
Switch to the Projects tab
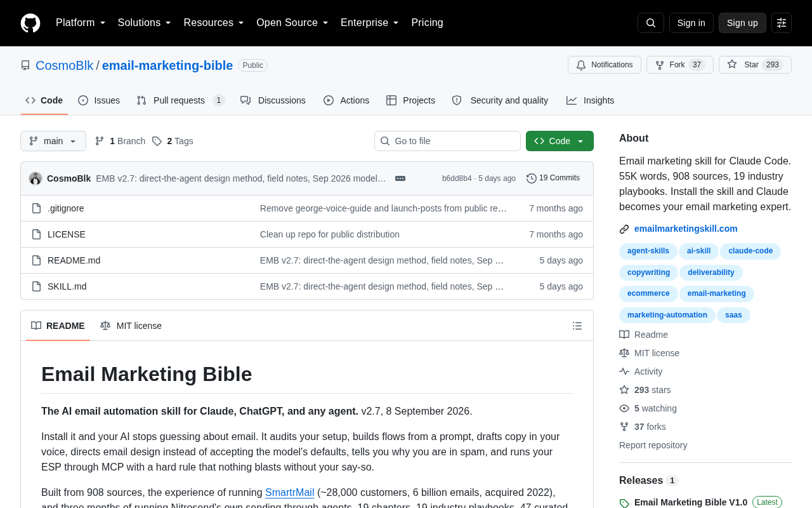[410, 100]
